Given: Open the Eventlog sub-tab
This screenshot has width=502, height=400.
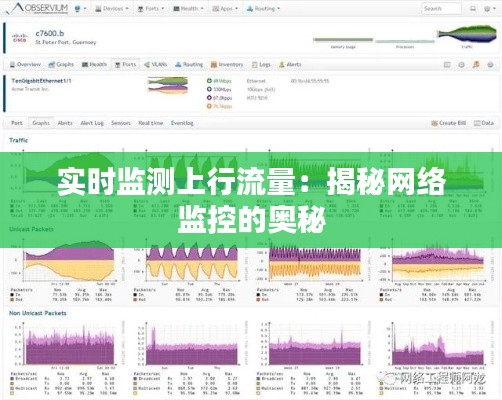Looking at the screenshot, I should (182, 123).
